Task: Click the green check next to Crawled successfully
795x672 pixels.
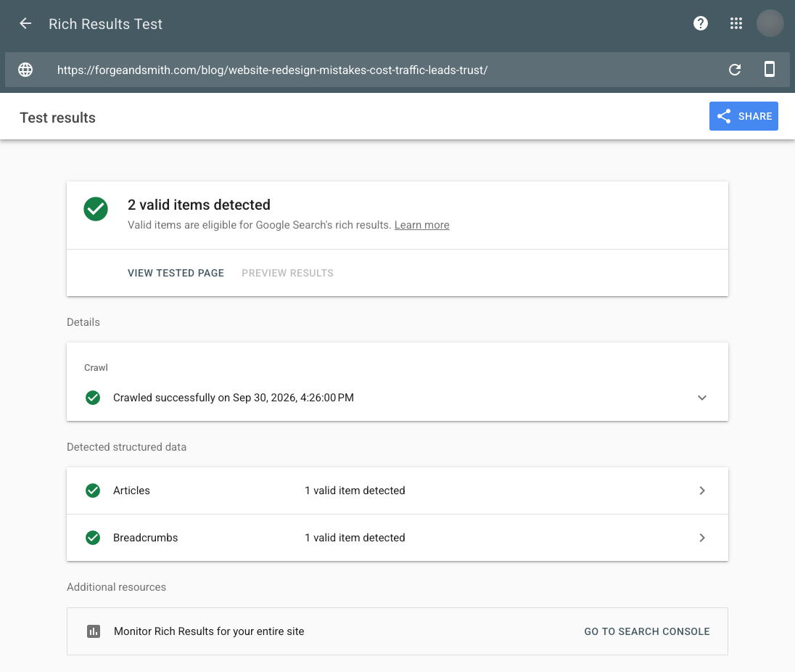Action: [x=93, y=398]
